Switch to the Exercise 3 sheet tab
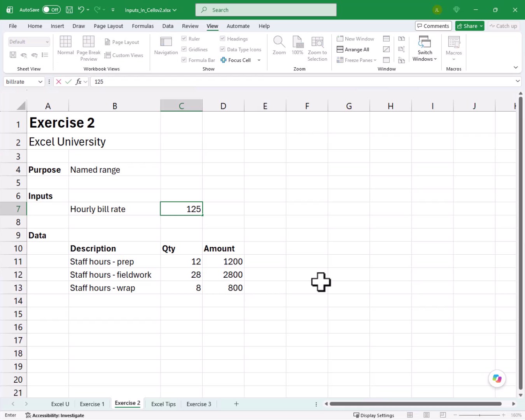 click(x=199, y=404)
